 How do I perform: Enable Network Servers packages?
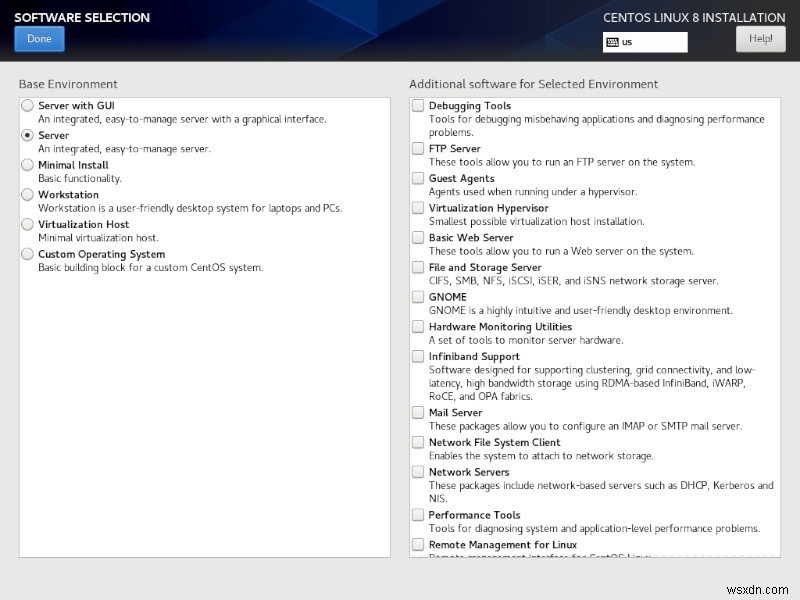click(418, 472)
